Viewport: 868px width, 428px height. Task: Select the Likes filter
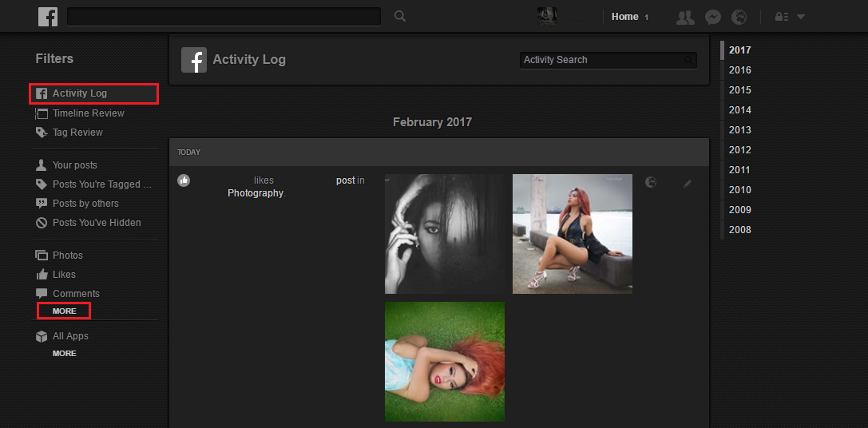(x=55, y=275)
